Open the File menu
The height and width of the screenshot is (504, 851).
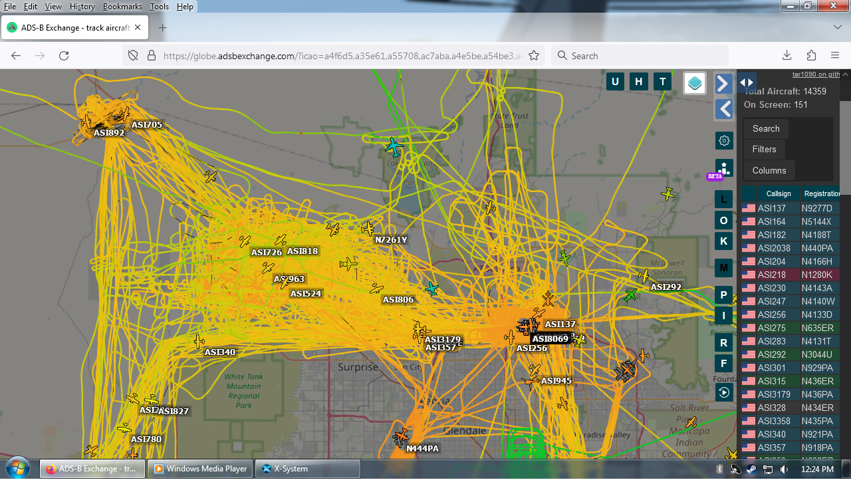pos(10,6)
